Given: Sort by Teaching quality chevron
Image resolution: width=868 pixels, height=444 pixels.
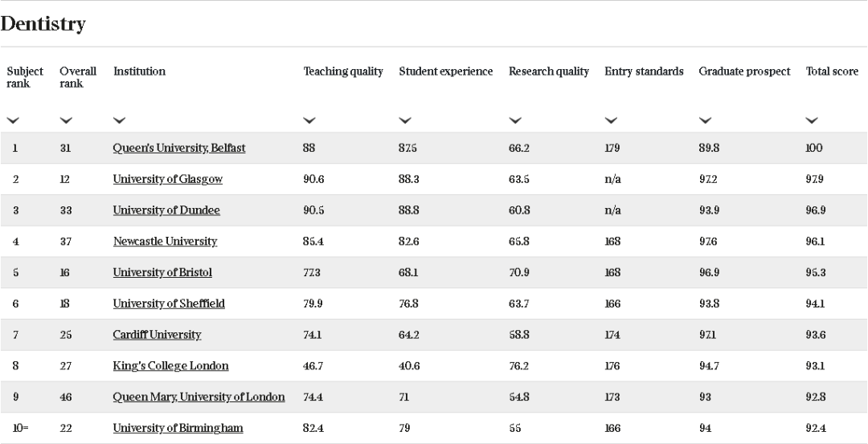Looking at the screenshot, I should click(x=309, y=120).
